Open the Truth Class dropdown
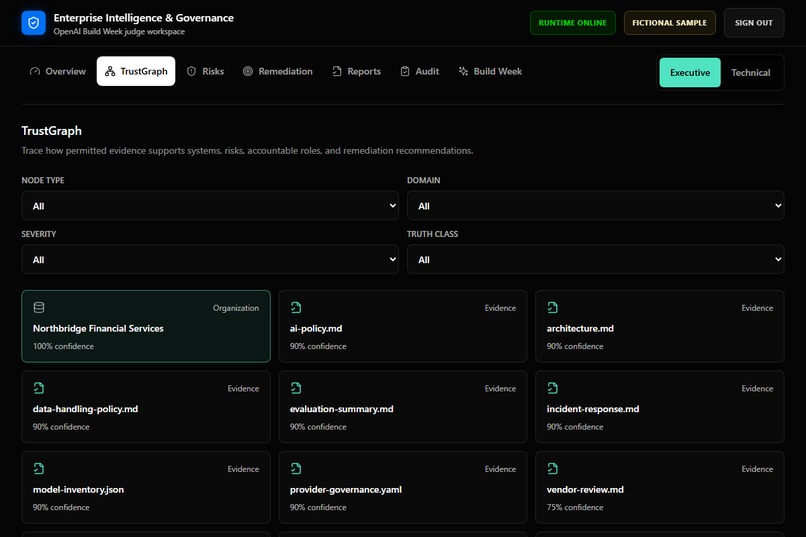Screen dimensions: 806x537 point(595,260)
